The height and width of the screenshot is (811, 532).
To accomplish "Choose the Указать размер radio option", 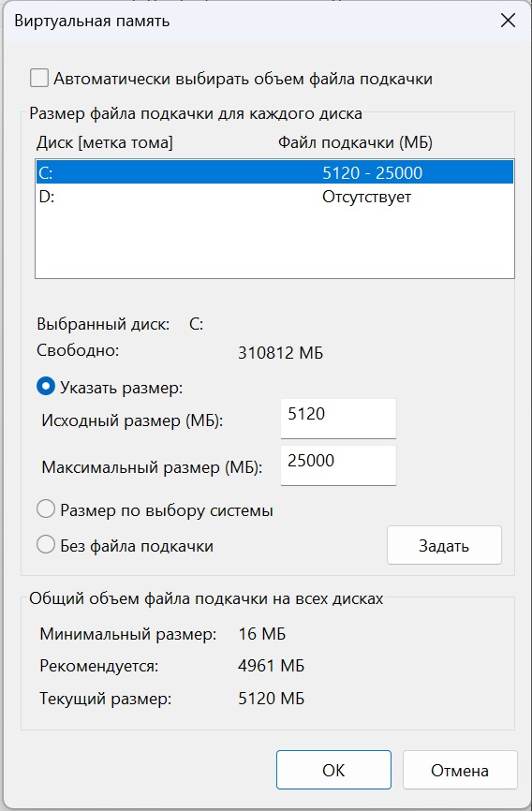I will click(x=46, y=387).
